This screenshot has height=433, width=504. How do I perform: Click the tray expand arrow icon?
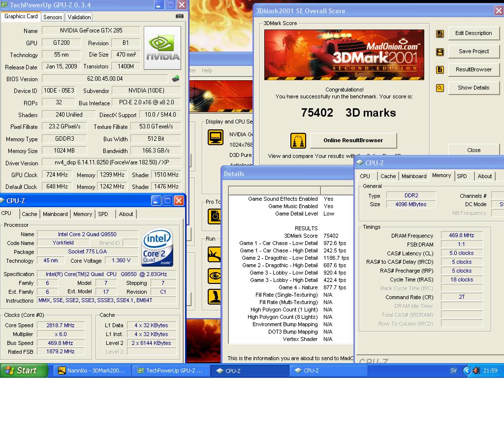click(x=467, y=371)
